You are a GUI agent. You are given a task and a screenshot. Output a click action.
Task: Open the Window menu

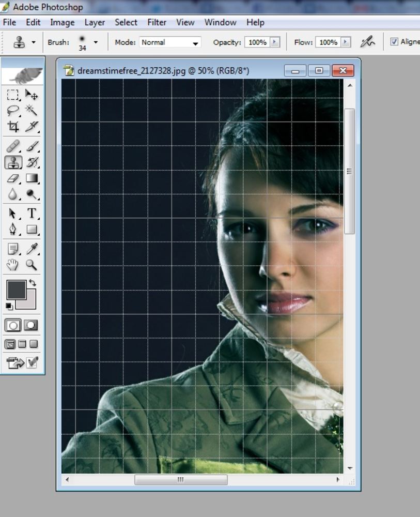pos(221,22)
